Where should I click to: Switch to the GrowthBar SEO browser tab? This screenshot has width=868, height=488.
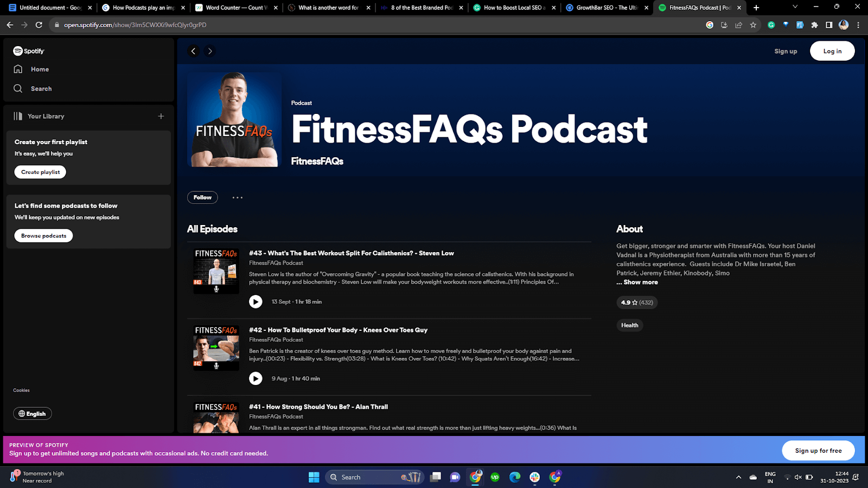click(x=606, y=8)
